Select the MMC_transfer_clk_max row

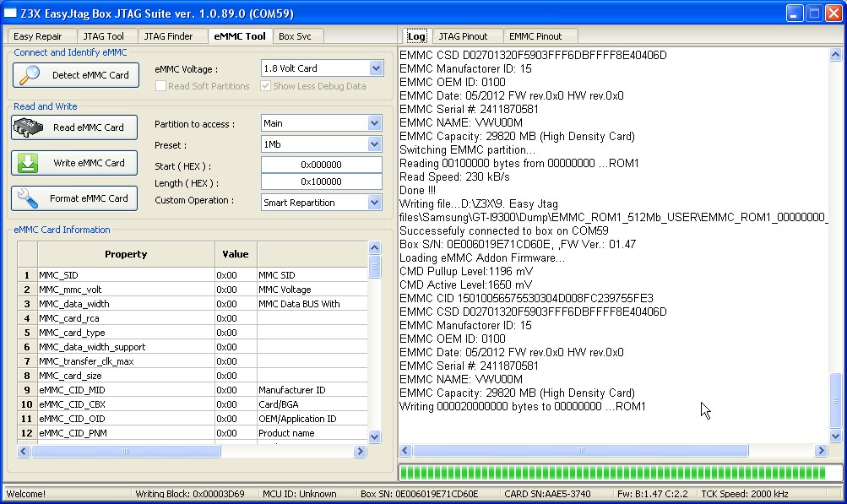(193, 360)
